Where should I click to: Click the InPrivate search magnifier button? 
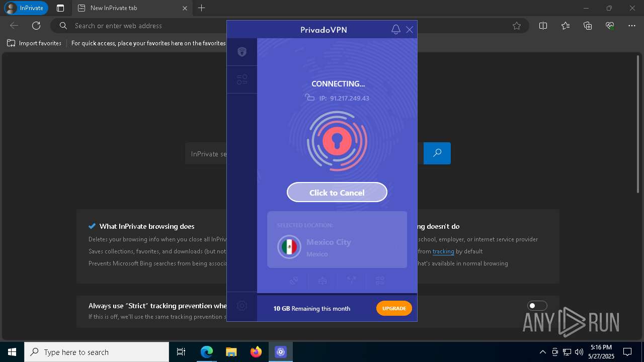click(x=437, y=153)
